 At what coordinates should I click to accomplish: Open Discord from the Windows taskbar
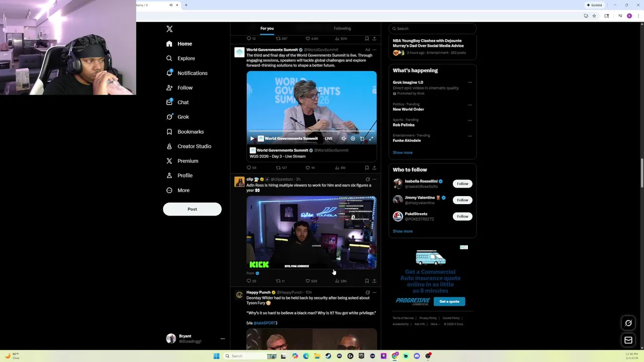pos(417,356)
